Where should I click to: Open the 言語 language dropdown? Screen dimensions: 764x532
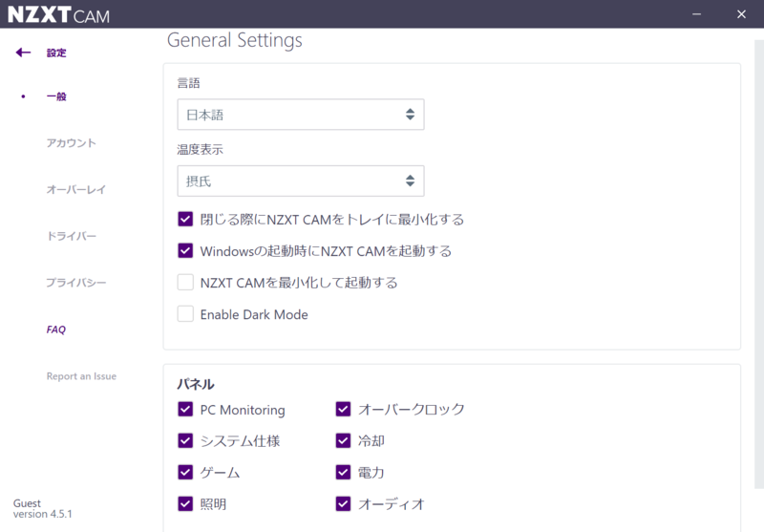pyautogui.click(x=300, y=115)
